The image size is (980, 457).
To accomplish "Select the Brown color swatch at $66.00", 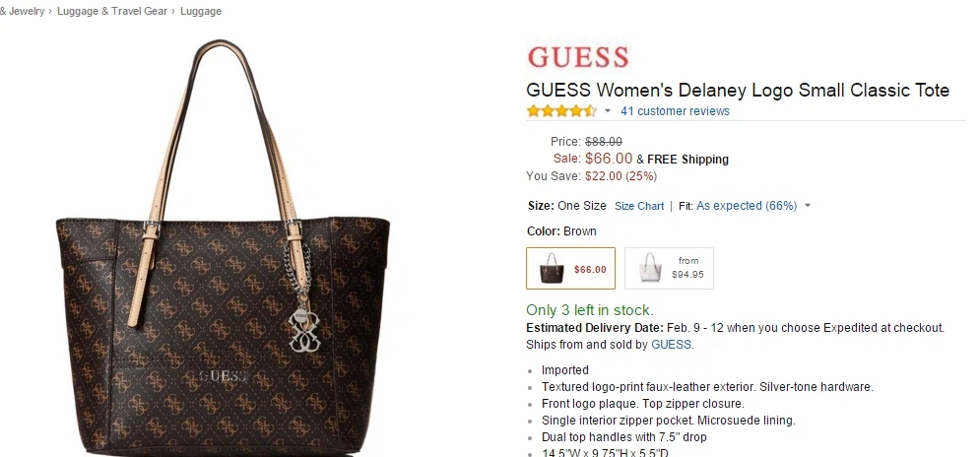I will [570, 268].
